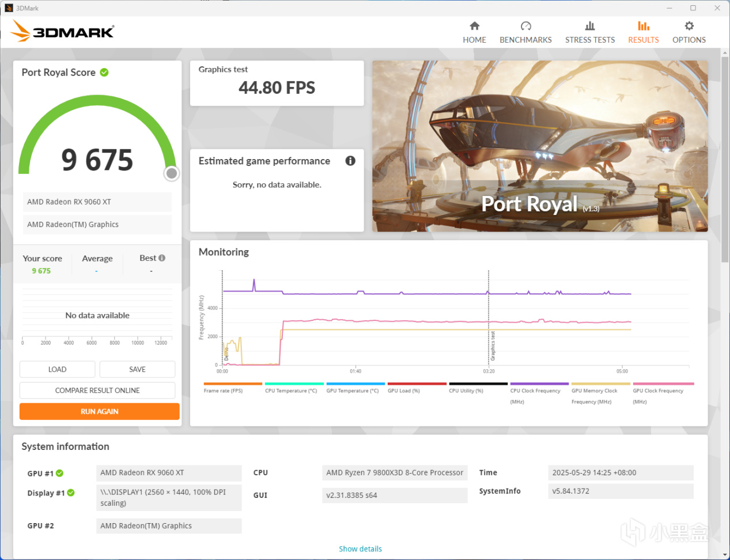Viewport: 730px width, 560px height.
Task: Click the benchmarks gauge icon
Action: pos(525,26)
